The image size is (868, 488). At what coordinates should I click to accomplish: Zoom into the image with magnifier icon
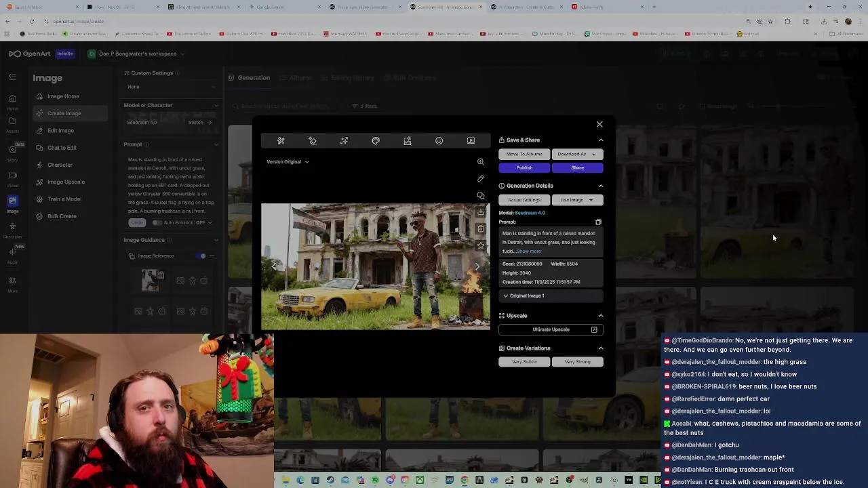(481, 162)
